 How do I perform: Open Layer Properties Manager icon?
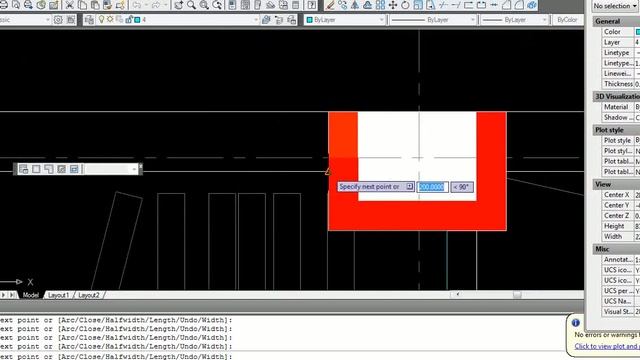(x=89, y=20)
